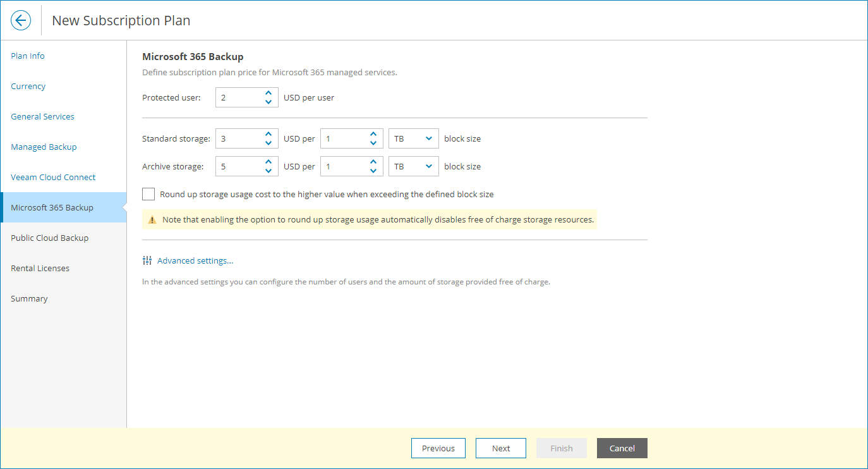
Task: Click the Previous button
Action: (438, 448)
